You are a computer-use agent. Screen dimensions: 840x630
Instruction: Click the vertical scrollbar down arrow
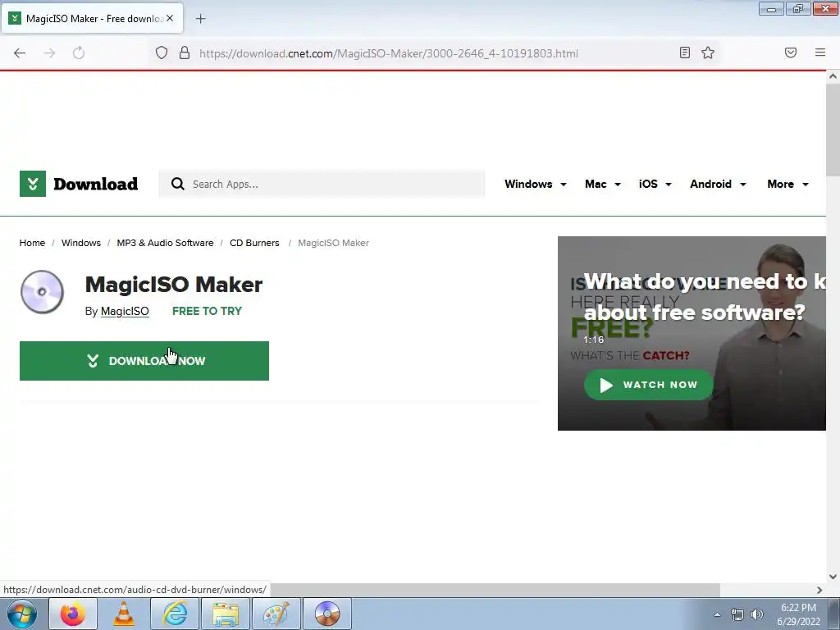tap(833, 577)
